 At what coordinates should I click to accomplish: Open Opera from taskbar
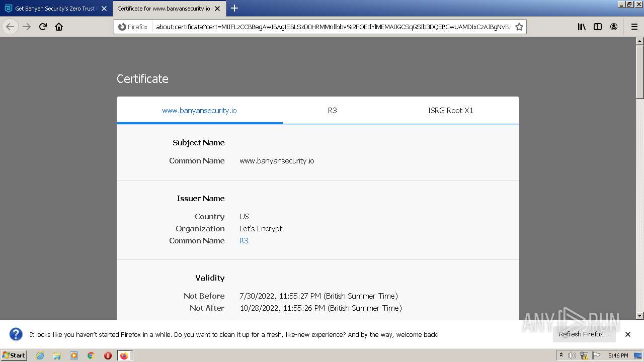click(108, 355)
